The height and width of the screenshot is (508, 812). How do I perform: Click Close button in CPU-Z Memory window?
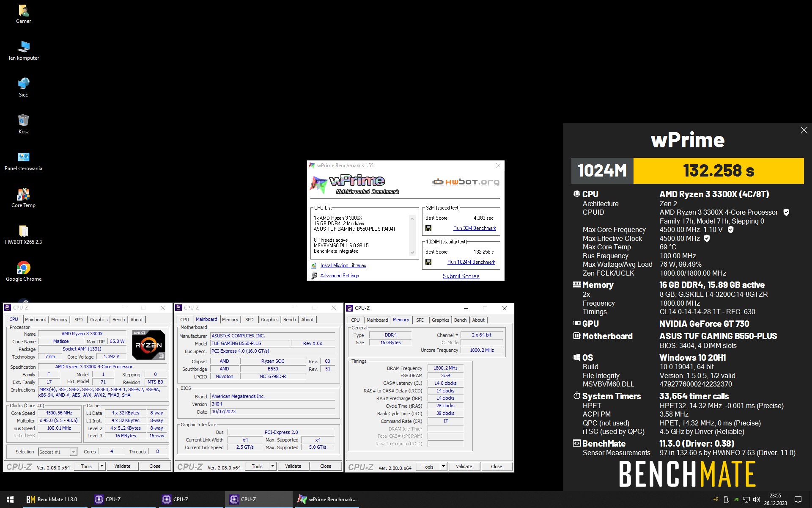pyautogui.click(x=497, y=467)
